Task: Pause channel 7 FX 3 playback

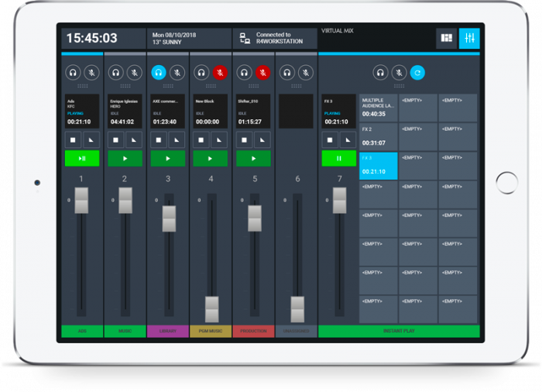Action: (339, 159)
